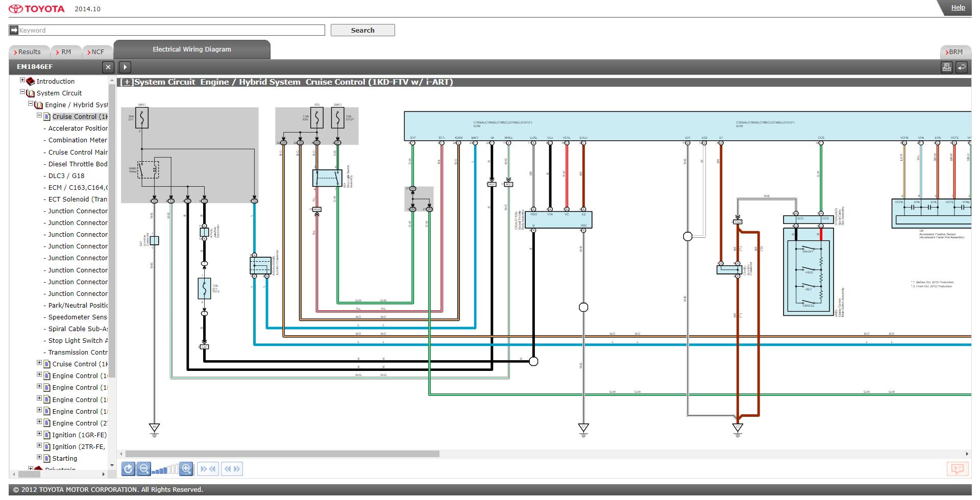Screen dimensions: 980x500
Task: Select the ECT Solenoid item
Action: pyautogui.click(x=78, y=199)
